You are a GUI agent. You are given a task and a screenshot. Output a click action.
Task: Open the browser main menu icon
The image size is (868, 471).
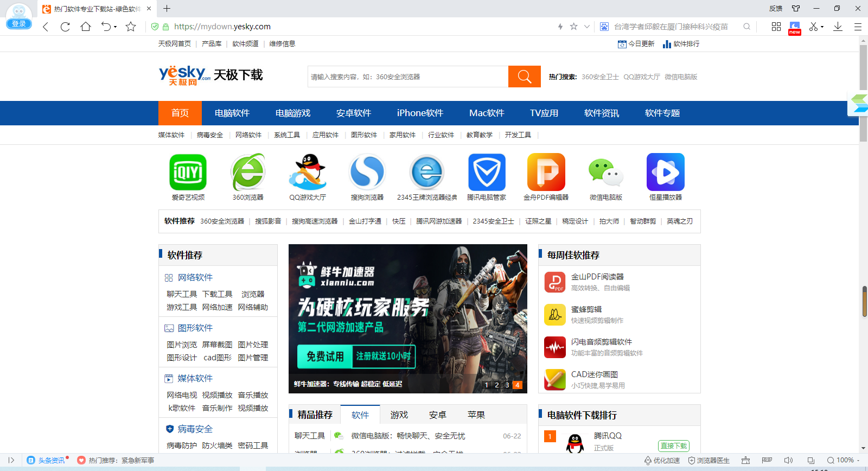858,27
